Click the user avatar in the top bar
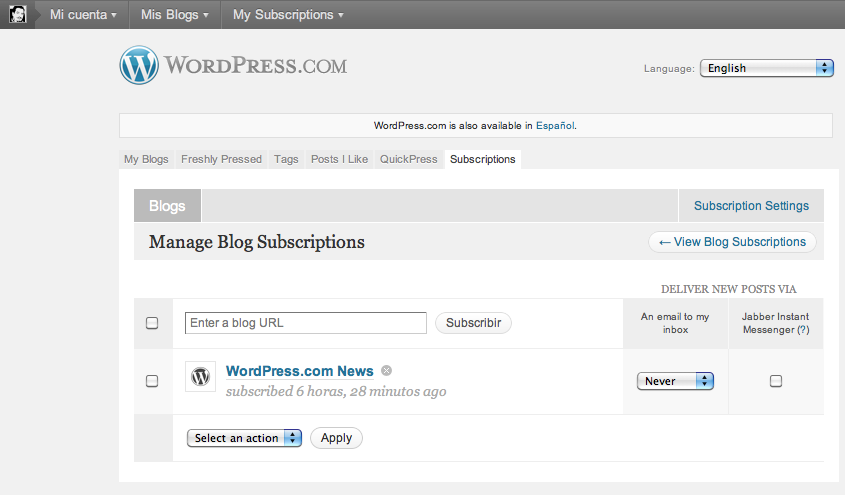This screenshot has width=845, height=495. coord(17,14)
